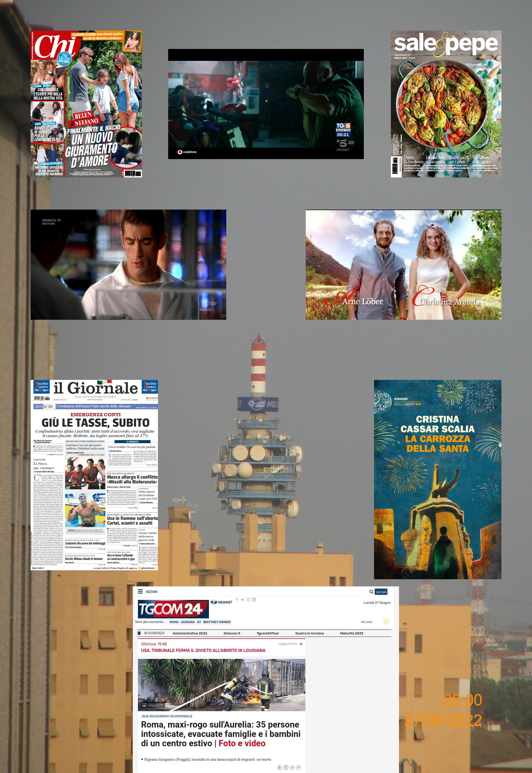
Task: Open the Instagram icon in the site header
Action: click(248, 600)
